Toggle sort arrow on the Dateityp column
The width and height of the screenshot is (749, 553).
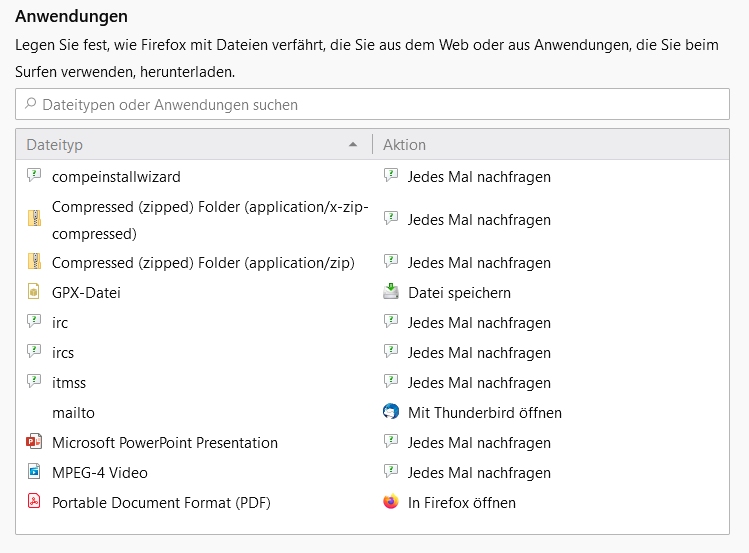coord(353,145)
